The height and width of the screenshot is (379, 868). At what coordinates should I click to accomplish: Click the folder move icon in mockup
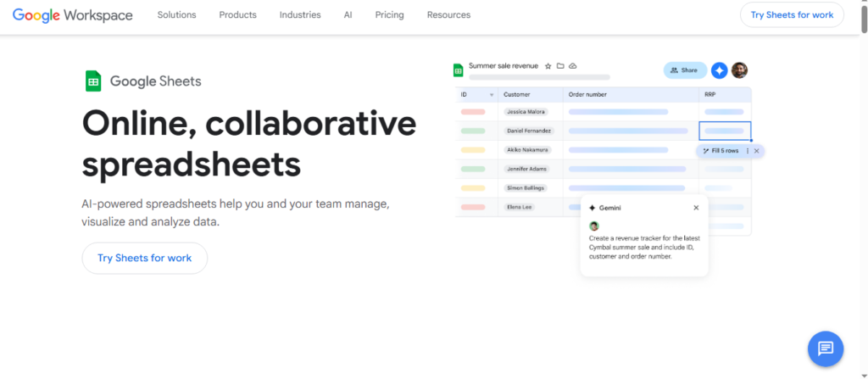click(x=560, y=66)
